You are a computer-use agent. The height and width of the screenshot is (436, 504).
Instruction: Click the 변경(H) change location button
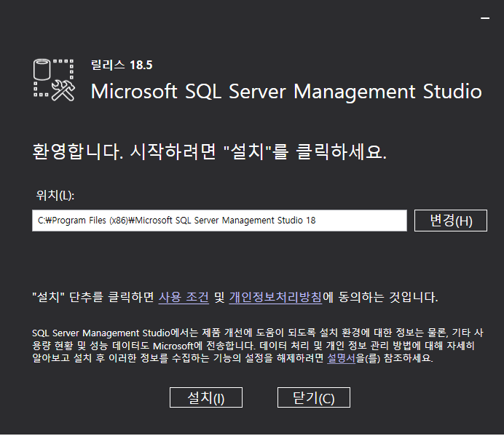point(451,221)
